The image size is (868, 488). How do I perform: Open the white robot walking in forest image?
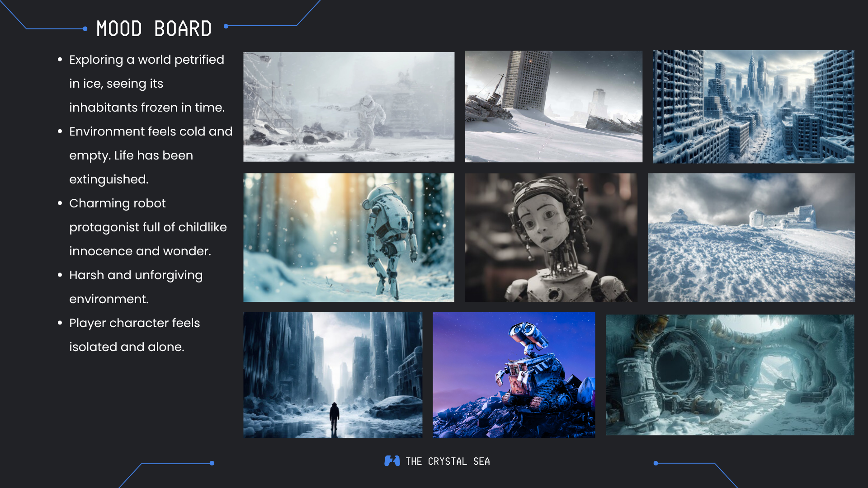[x=349, y=237]
